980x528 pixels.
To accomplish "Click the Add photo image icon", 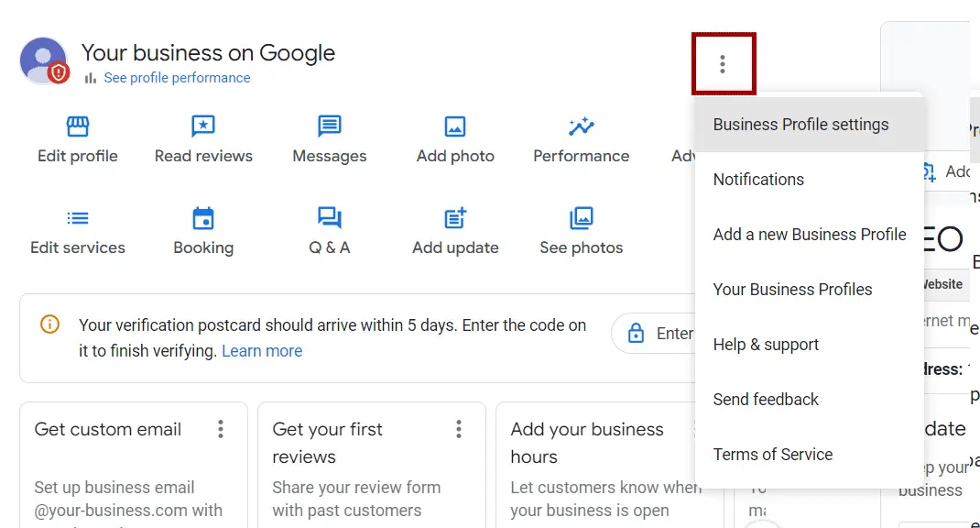I will click(x=455, y=126).
